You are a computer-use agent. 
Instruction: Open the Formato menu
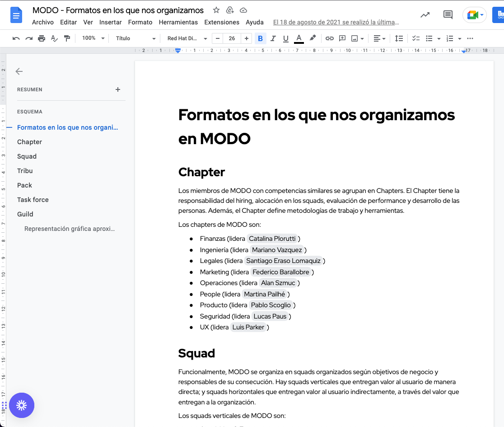[x=140, y=22]
